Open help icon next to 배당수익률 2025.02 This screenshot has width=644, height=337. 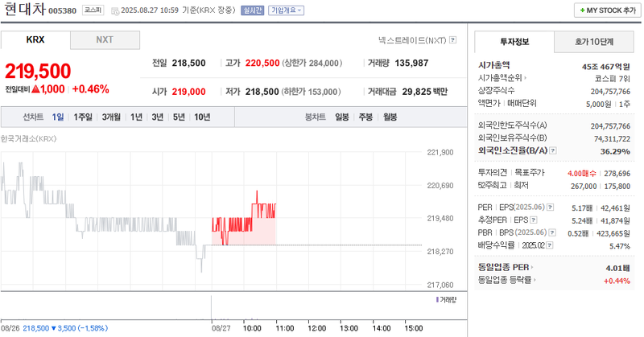coord(550,245)
